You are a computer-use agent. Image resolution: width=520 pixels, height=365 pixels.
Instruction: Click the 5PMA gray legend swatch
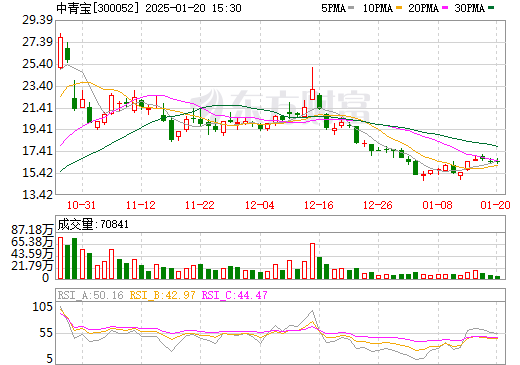click(x=351, y=8)
